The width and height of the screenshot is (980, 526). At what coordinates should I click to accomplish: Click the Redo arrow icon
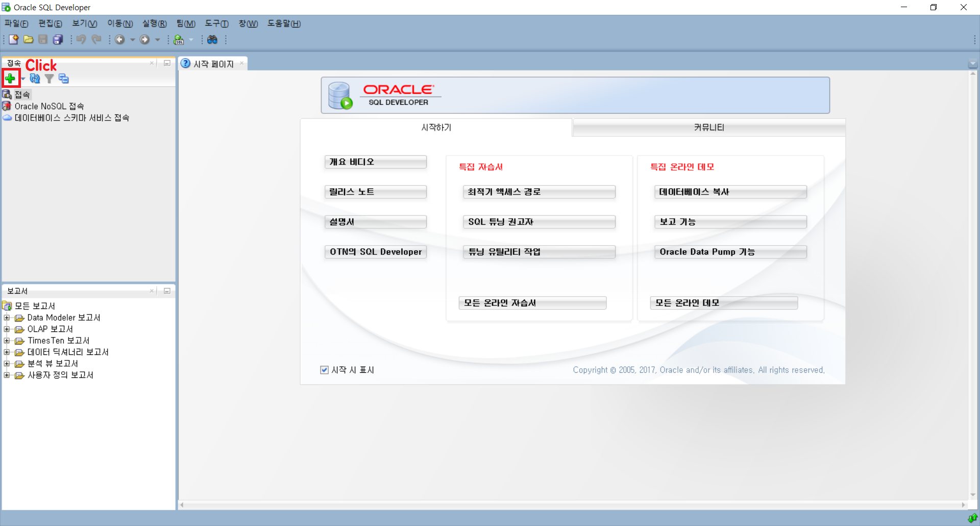[96, 39]
